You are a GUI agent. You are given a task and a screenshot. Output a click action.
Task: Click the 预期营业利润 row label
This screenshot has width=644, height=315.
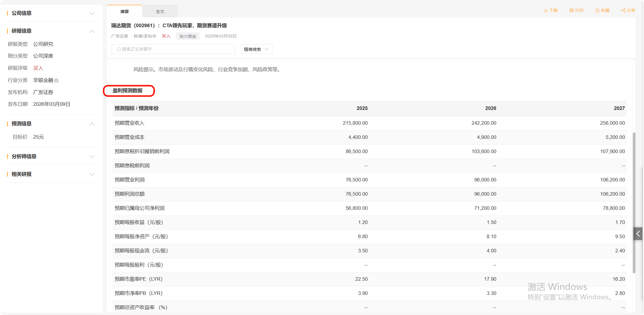pyautogui.click(x=130, y=180)
